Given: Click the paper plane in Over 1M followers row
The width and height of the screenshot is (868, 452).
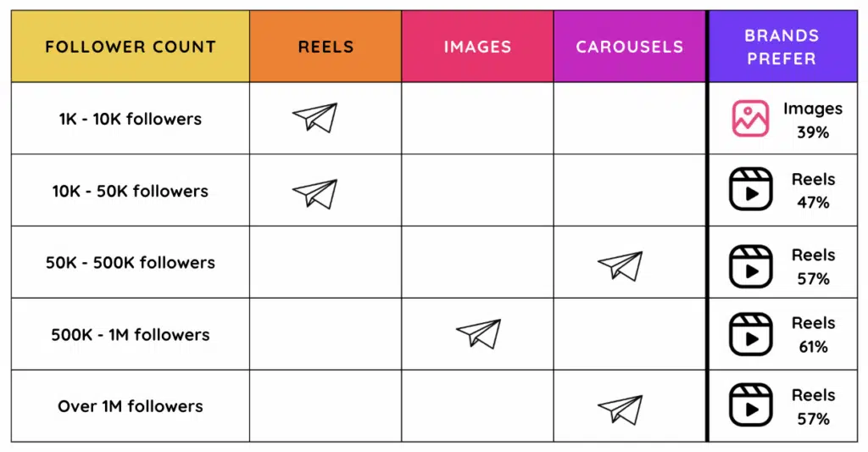Looking at the screenshot, I should point(620,409).
